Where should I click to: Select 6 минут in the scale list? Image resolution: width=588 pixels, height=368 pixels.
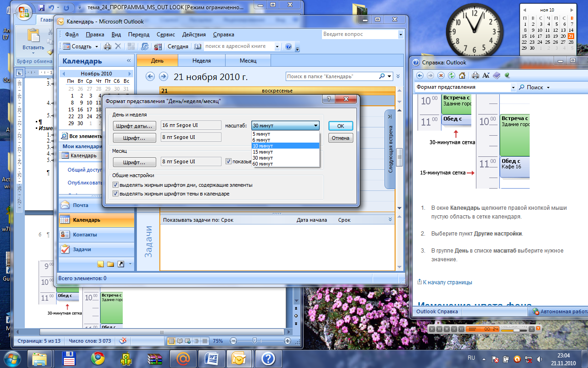point(285,139)
